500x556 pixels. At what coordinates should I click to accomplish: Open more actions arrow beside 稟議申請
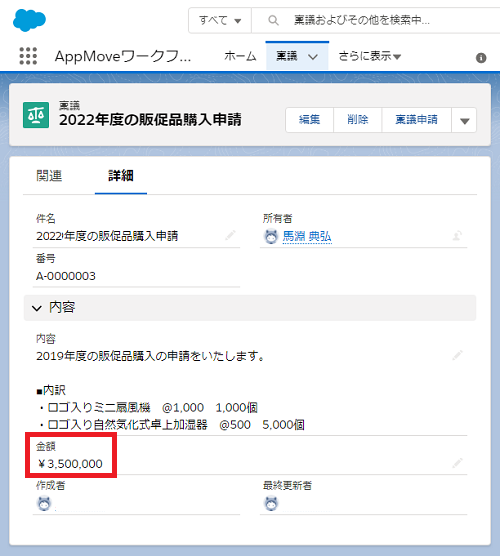464,120
